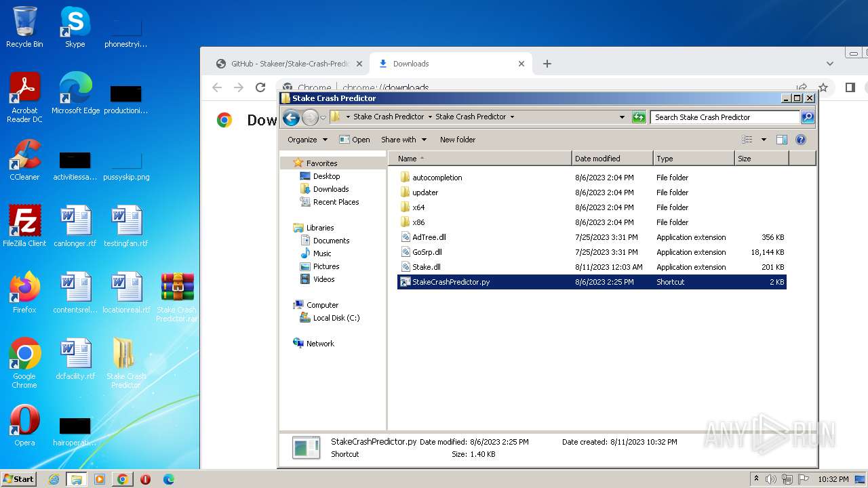
Task: Sort by Size column header
Action: (x=762, y=159)
